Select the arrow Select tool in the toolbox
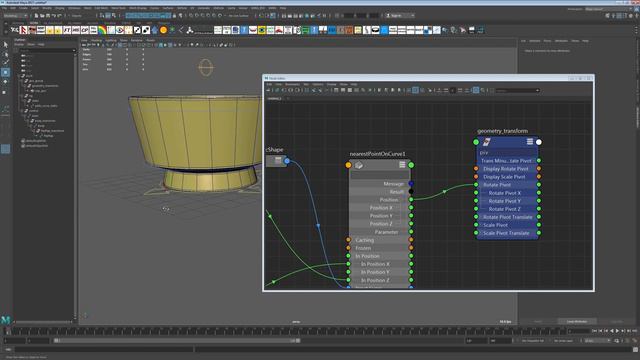The height and width of the screenshot is (360, 640). 5,44
